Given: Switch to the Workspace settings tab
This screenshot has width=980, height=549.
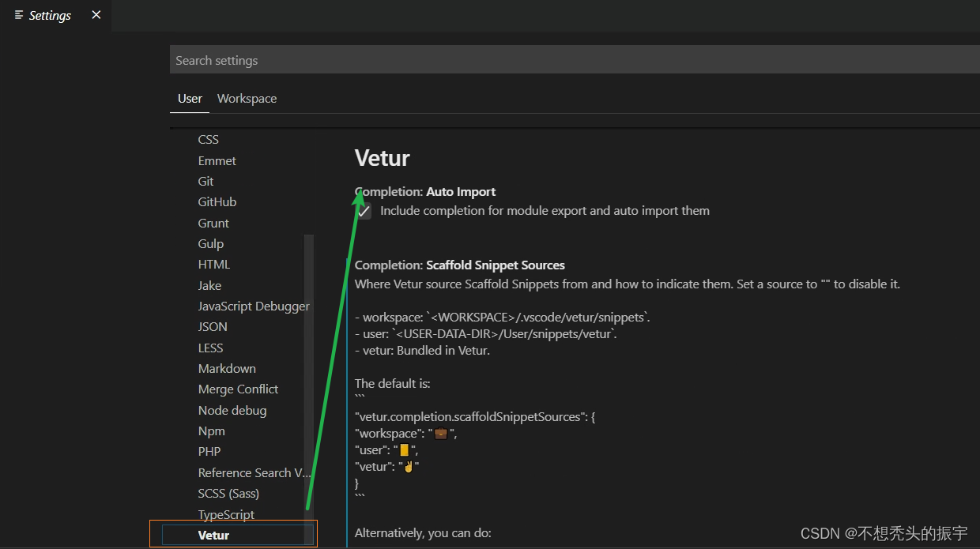Looking at the screenshot, I should coord(247,99).
